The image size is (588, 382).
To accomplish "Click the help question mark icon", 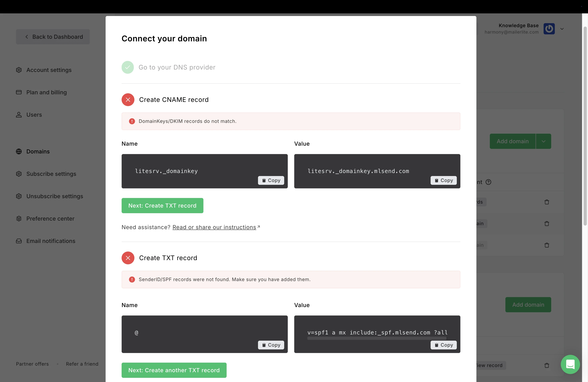I will (x=488, y=182).
